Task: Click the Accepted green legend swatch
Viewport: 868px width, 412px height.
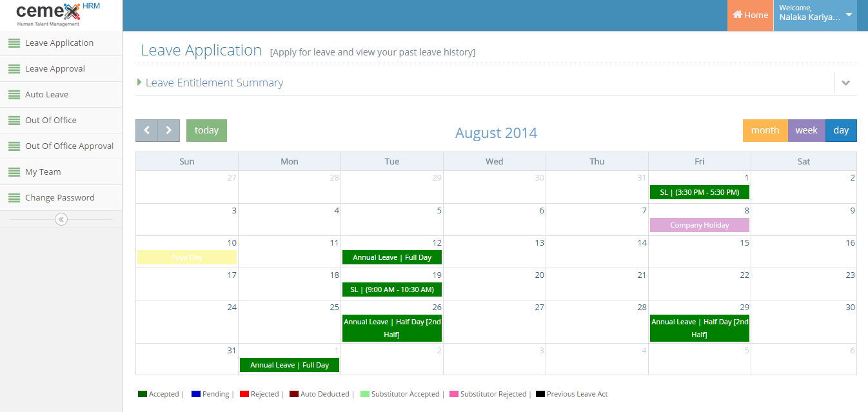Action: (x=143, y=394)
